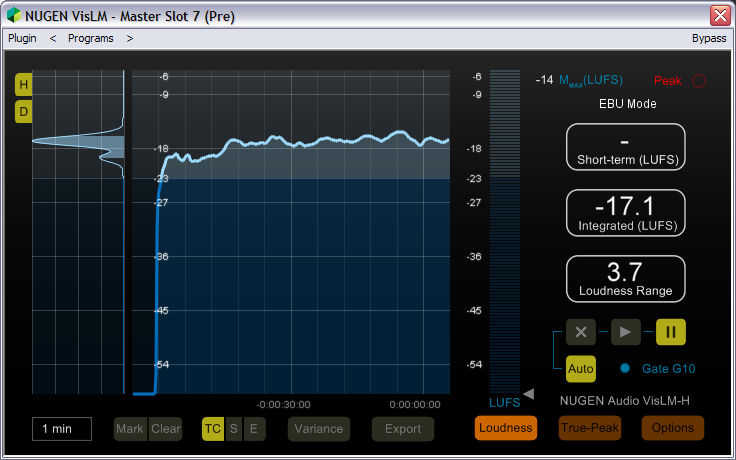Open the Options panel

tap(672, 428)
